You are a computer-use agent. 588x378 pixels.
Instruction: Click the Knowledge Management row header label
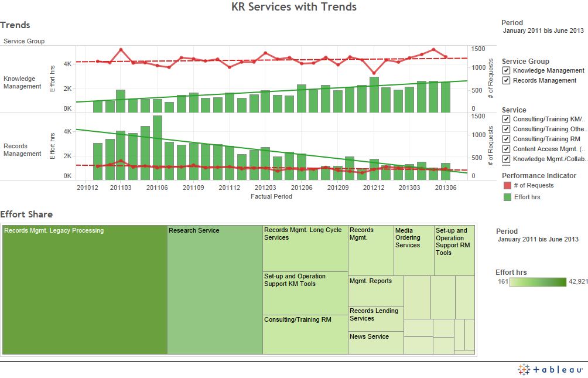click(x=23, y=83)
